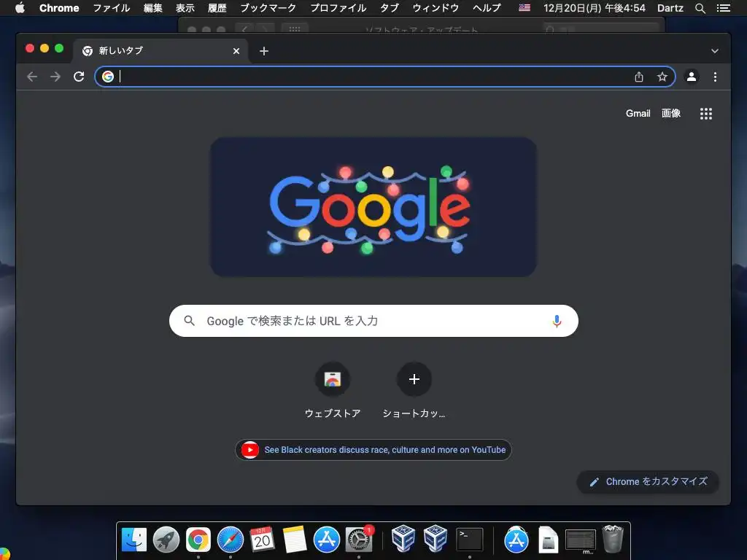Open the ファイル menu

tap(111, 8)
